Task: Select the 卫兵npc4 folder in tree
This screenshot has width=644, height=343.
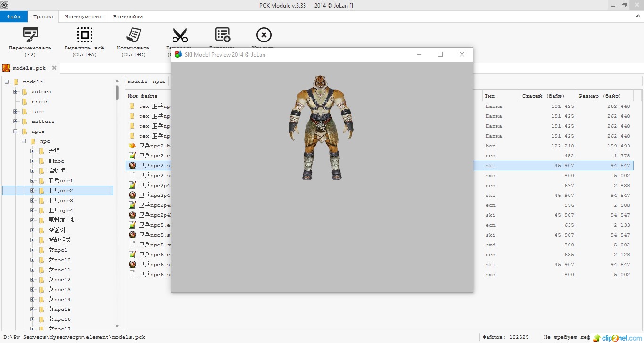Action: 60,211
